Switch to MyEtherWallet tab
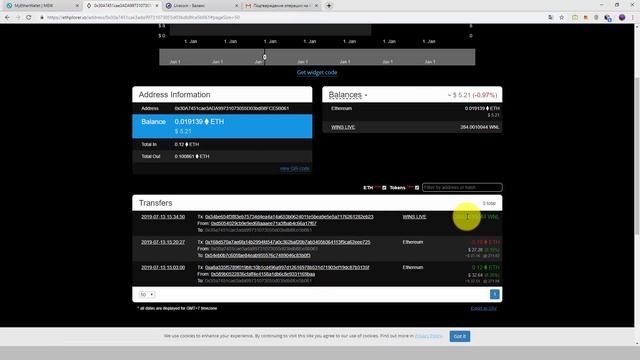 (41, 6)
